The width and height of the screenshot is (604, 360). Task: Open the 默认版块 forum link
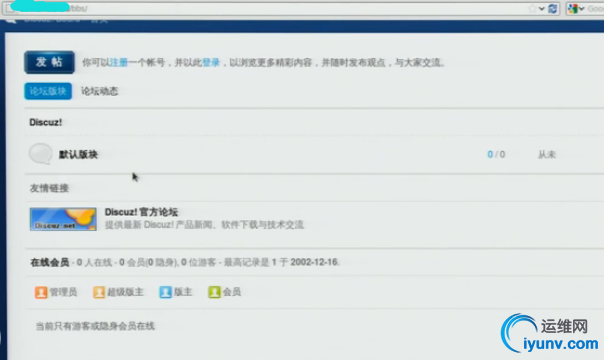pos(78,154)
